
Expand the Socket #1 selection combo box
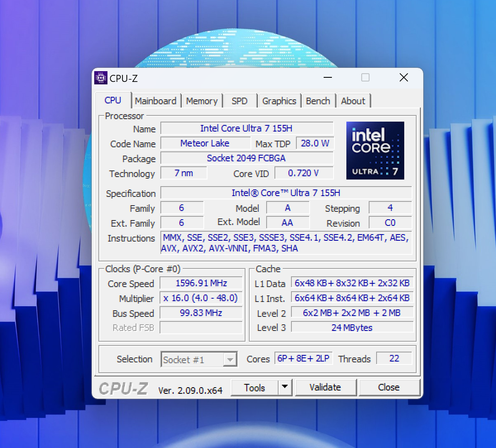tap(199, 359)
